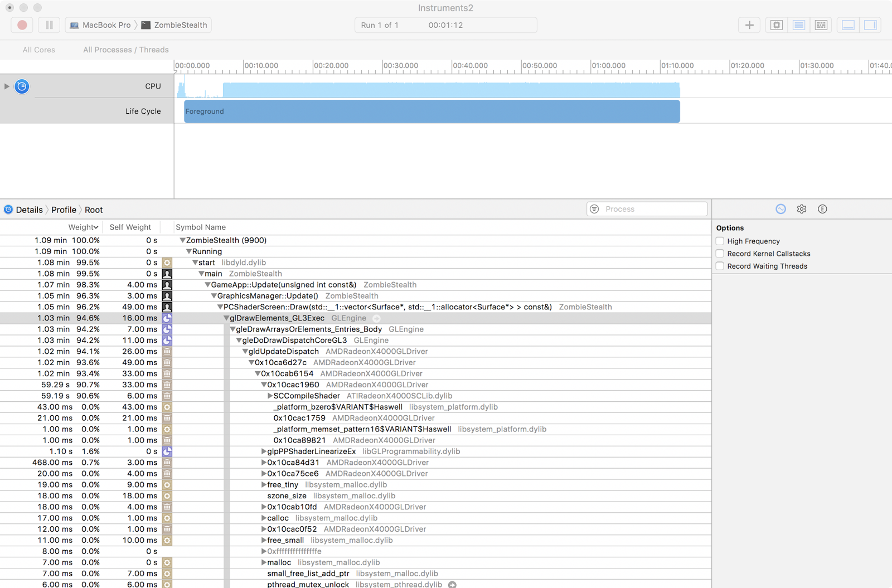Click the focus arrow beside glDrawElements_GL3Exec
The height and width of the screenshot is (588, 892).
(376, 318)
